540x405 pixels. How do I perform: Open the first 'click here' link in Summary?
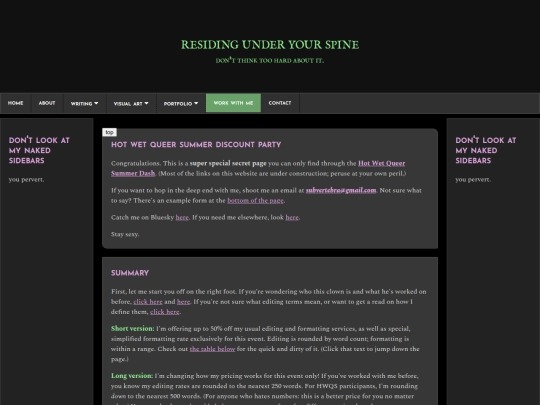pos(148,302)
